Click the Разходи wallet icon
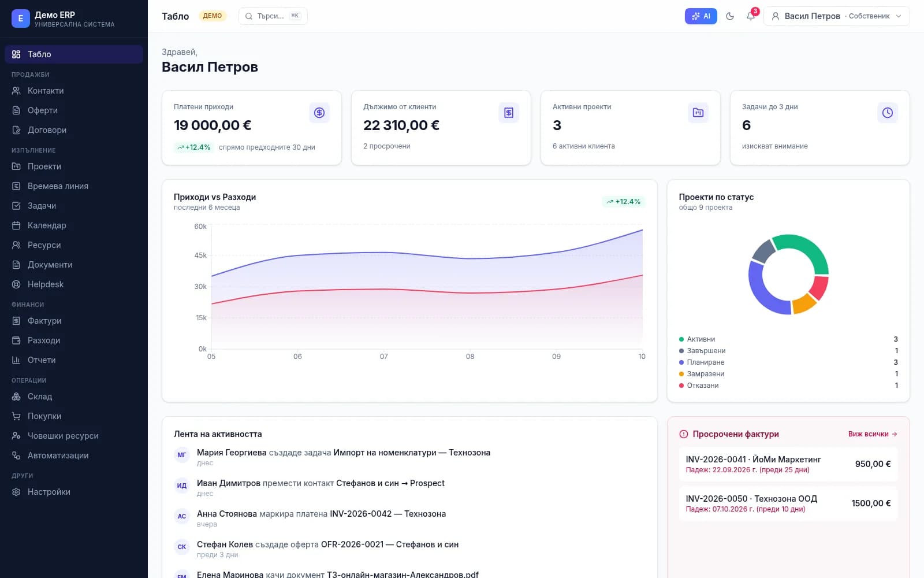Image resolution: width=924 pixels, height=578 pixels. [x=16, y=340]
